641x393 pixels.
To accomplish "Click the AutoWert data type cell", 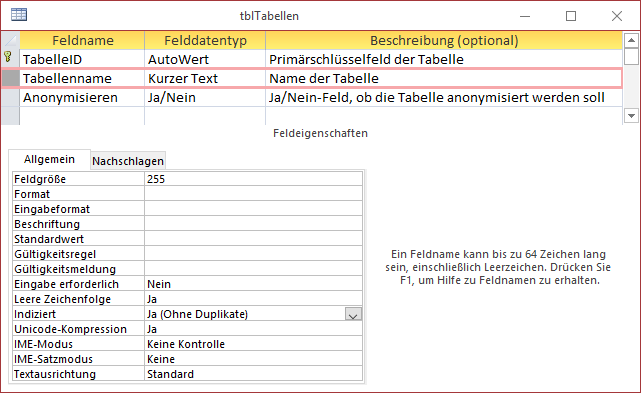I will [205, 59].
